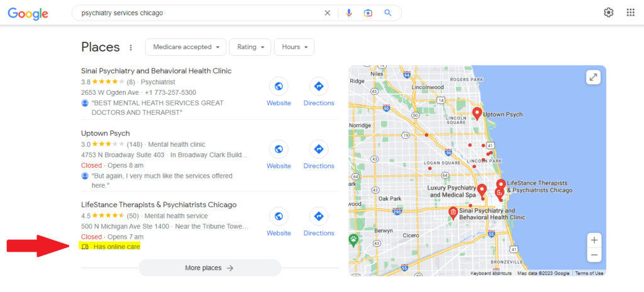
Task: Zoom out on the map
Action: 594,255
